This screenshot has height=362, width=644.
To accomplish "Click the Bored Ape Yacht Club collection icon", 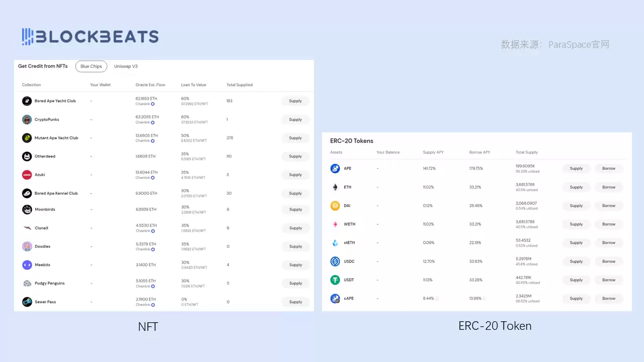I will click(x=27, y=101).
